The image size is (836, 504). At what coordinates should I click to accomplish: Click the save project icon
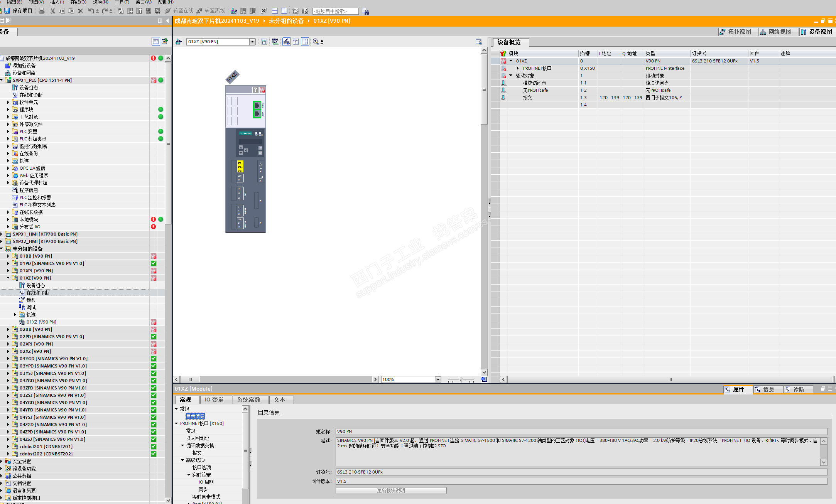pyautogui.click(x=7, y=11)
